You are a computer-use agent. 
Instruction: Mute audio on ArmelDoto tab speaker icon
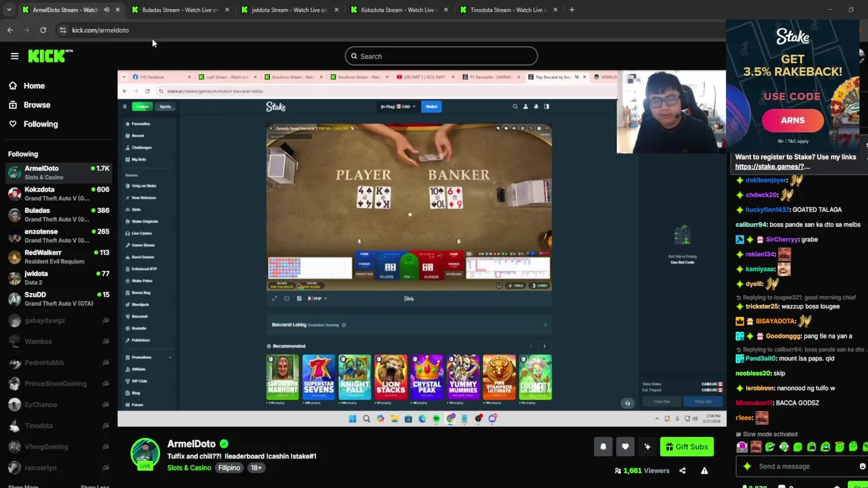pyautogui.click(x=106, y=9)
